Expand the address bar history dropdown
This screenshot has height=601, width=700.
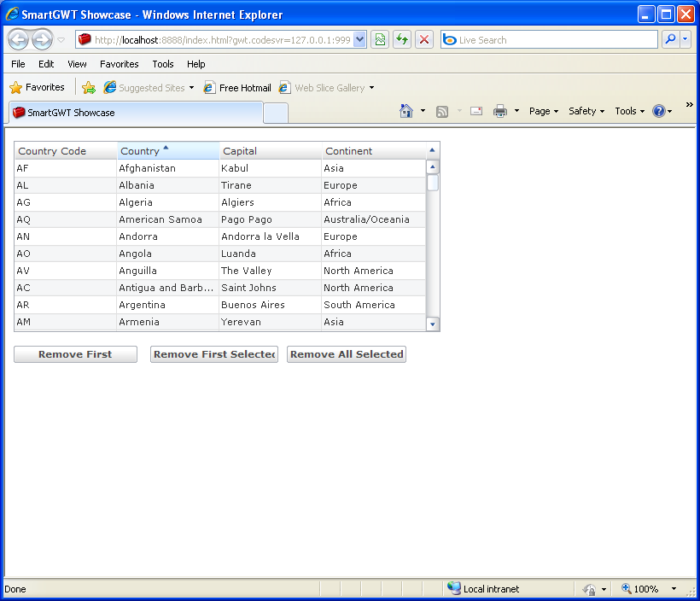[360, 40]
